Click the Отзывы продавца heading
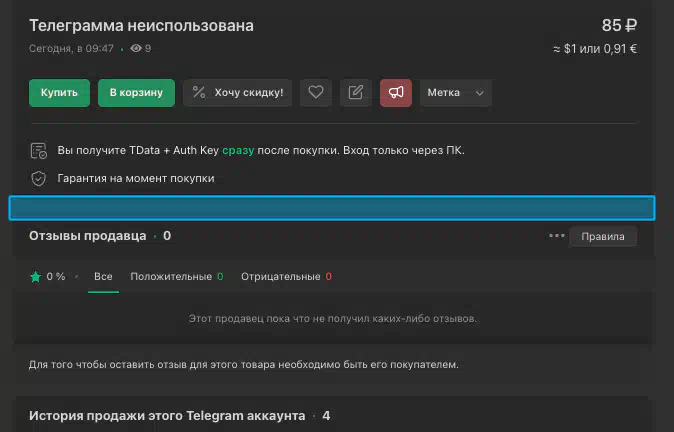 coord(88,236)
